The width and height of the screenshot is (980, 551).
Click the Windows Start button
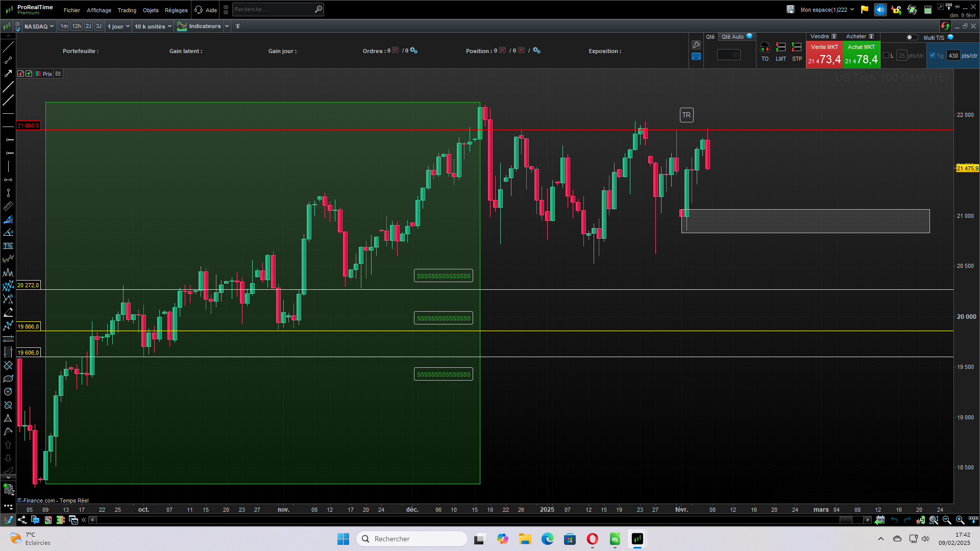click(343, 539)
